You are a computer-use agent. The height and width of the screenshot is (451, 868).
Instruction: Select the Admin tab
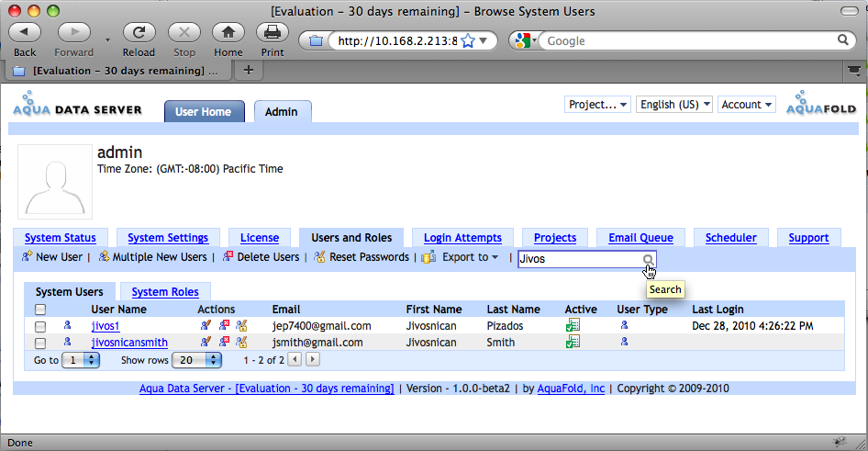pos(282,111)
